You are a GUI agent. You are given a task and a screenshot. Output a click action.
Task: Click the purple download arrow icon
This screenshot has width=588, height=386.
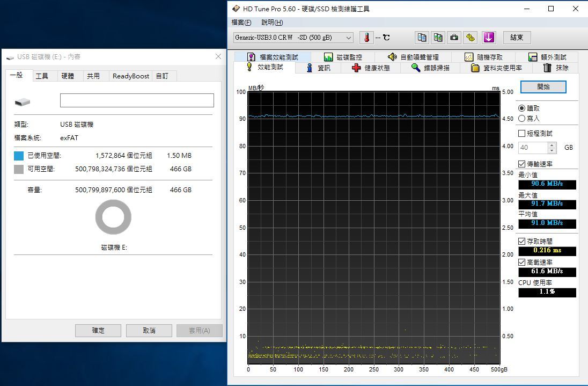point(488,38)
